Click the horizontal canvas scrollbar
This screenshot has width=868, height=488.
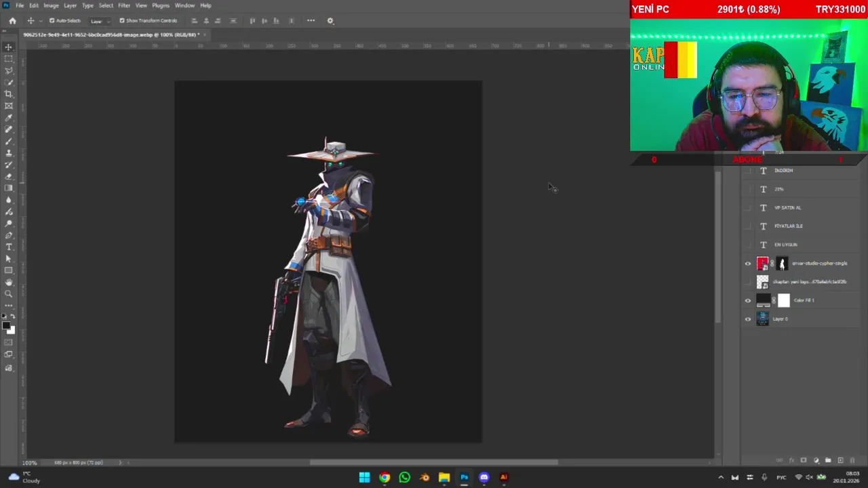click(x=434, y=463)
